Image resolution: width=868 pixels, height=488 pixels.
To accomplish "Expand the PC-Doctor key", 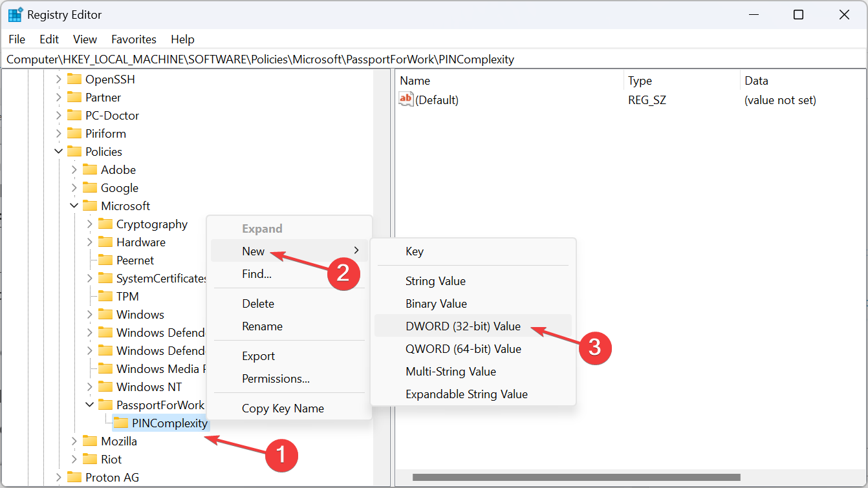I will click(59, 116).
